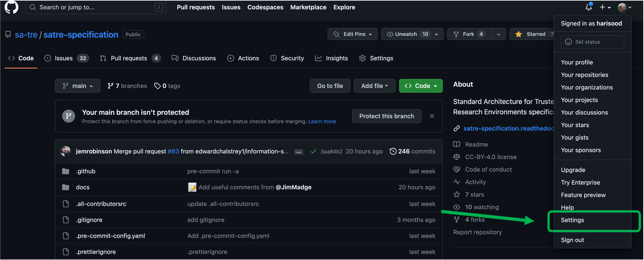The image size is (644, 260).
Task: Expand the Add file dropdown
Action: [x=374, y=86]
